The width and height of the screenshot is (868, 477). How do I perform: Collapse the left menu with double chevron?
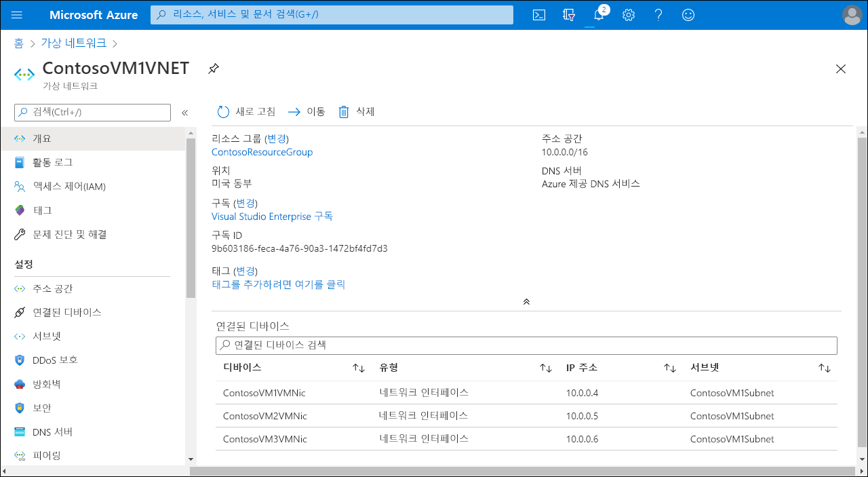[x=184, y=113]
